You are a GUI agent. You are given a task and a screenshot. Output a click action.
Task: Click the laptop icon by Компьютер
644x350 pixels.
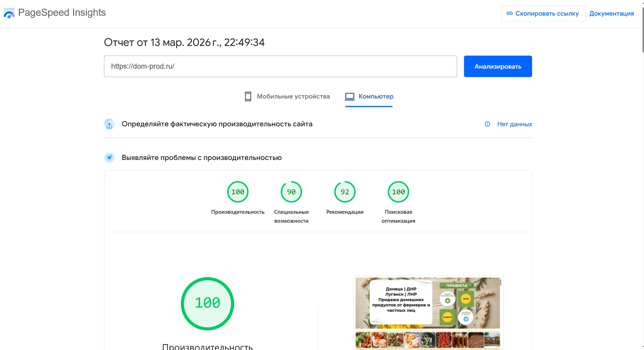click(x=350, y=96)
